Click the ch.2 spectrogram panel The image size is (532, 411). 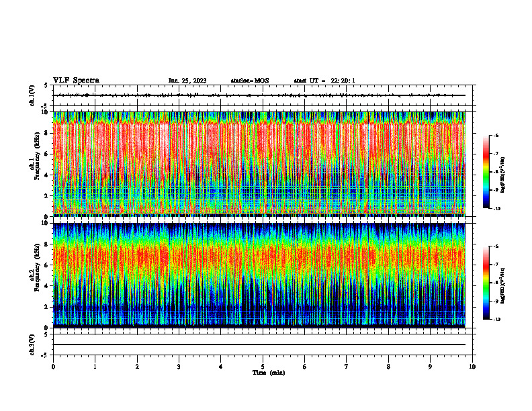[x=259, y=275]
